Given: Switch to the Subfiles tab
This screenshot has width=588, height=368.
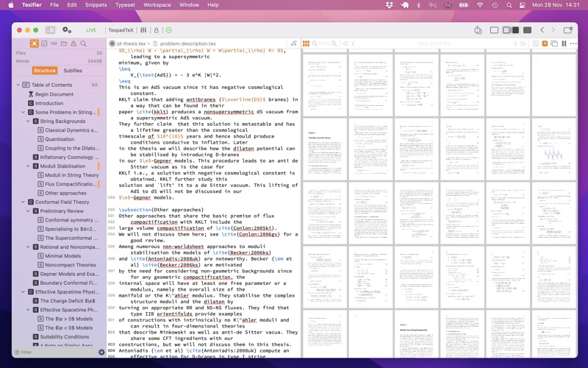Looking at the screenshot, I should tap(73, 71).
